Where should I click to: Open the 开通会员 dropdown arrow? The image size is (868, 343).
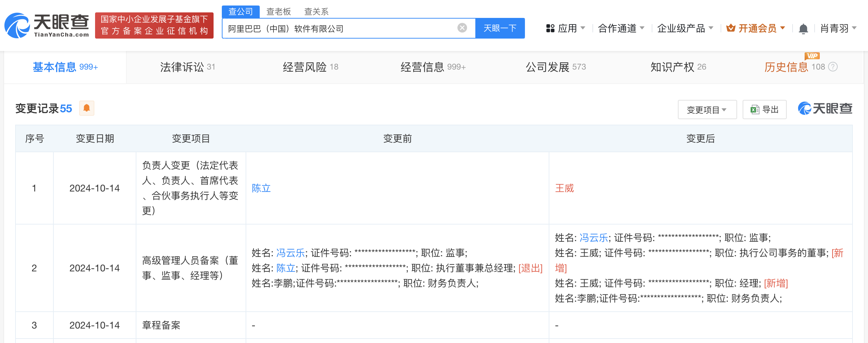click(783, 28)
